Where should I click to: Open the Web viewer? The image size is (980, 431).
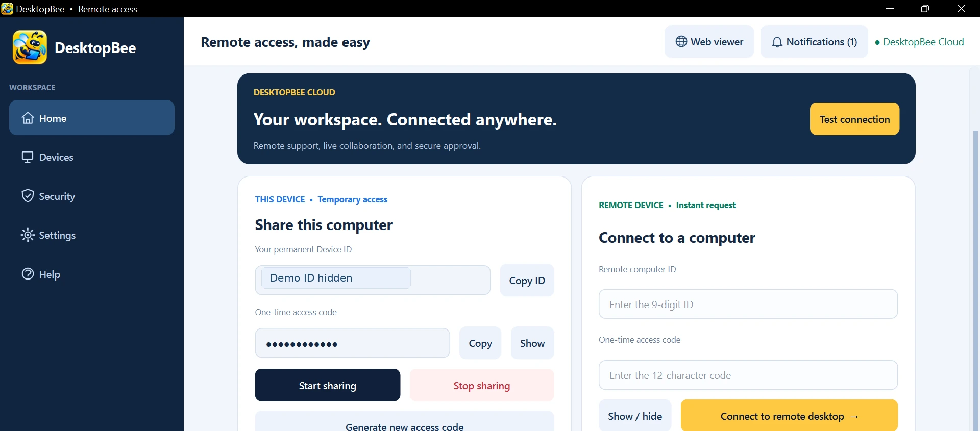click(709, 41)
